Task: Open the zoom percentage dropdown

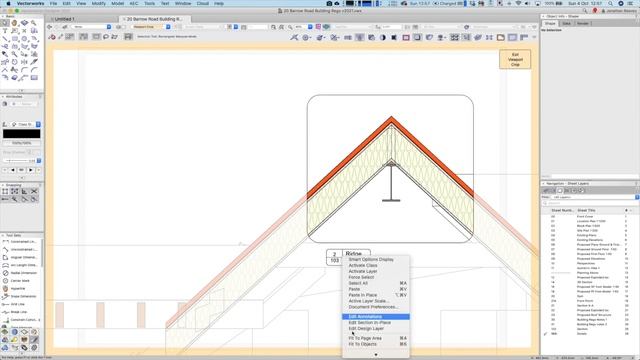Action: tap(310, 27)
